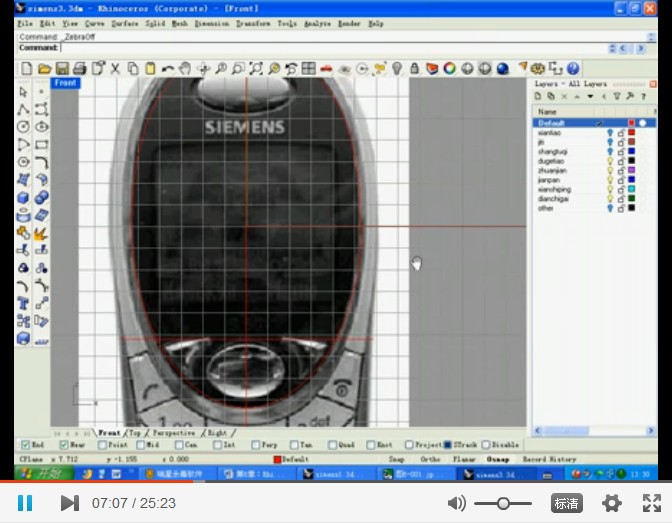
Task: Toggle visibility bulb of xiantiao layer
Action: [610, 133]
